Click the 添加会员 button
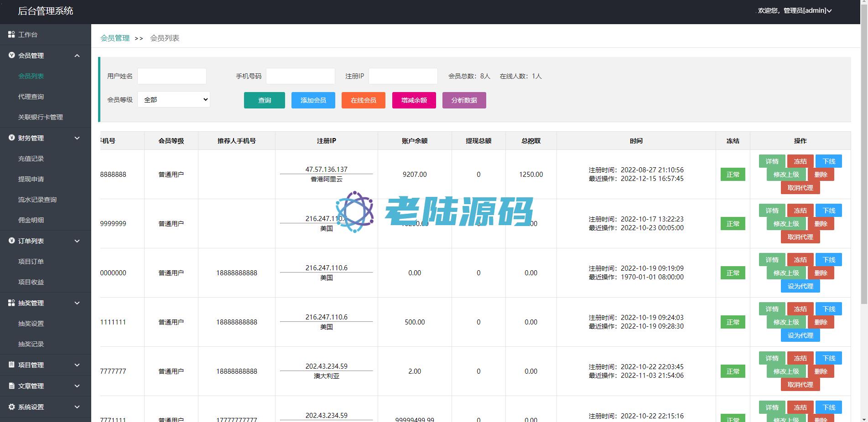 [x=313, y=100]
